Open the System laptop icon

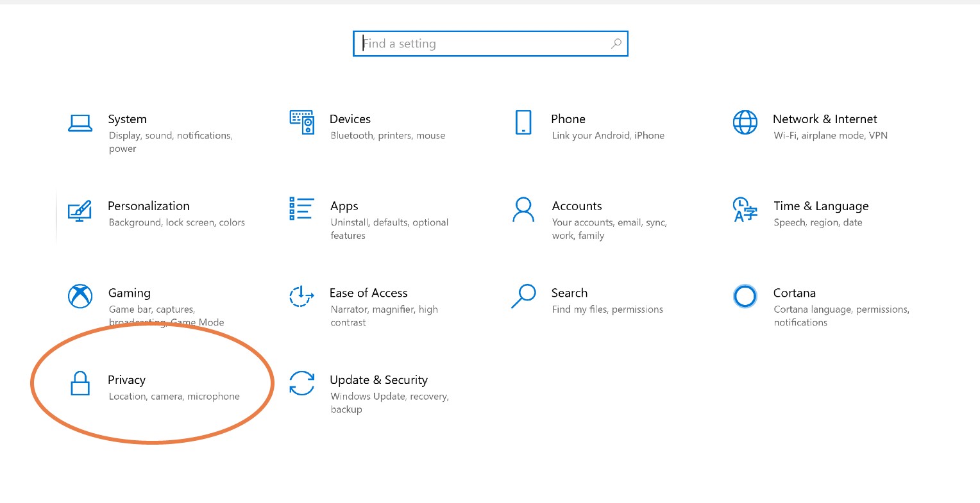(80, 123)
